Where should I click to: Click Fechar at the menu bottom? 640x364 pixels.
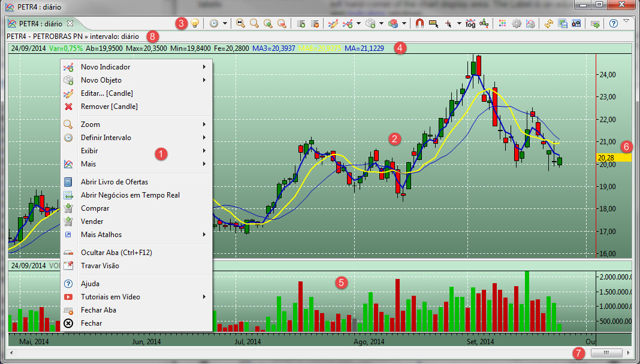[x=137, y=323]
